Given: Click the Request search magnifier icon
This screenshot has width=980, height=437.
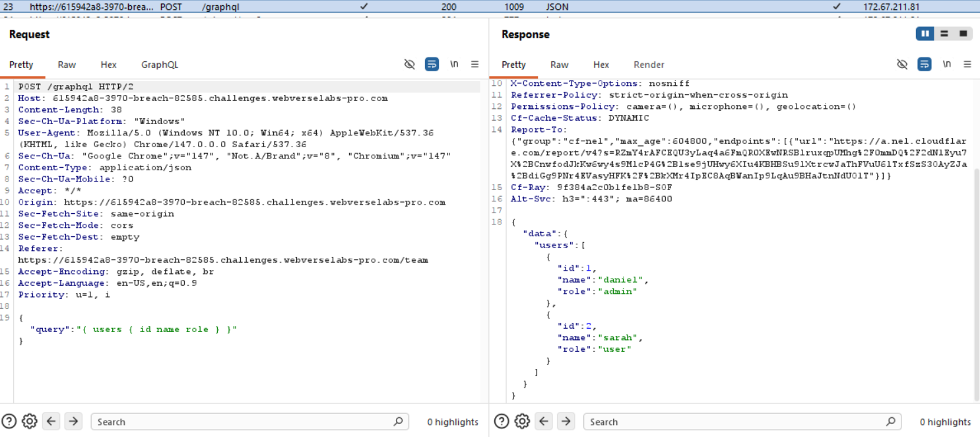Looking at the screenshot, I should pos(398,421).
